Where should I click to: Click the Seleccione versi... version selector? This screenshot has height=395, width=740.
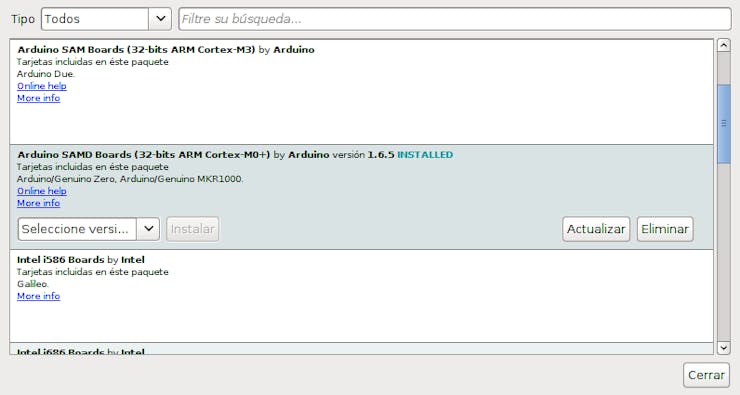(x=89, y=229)
